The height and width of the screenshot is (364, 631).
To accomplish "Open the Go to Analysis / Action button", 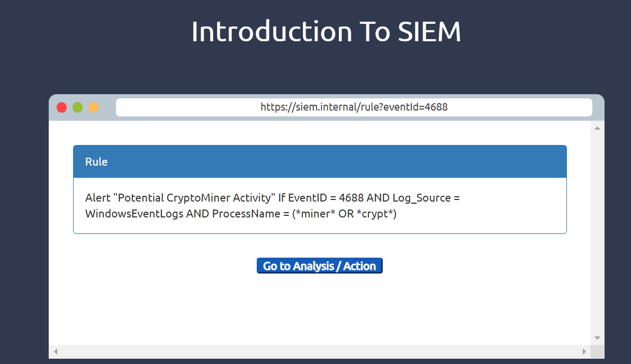I will (x=319, y=266).
